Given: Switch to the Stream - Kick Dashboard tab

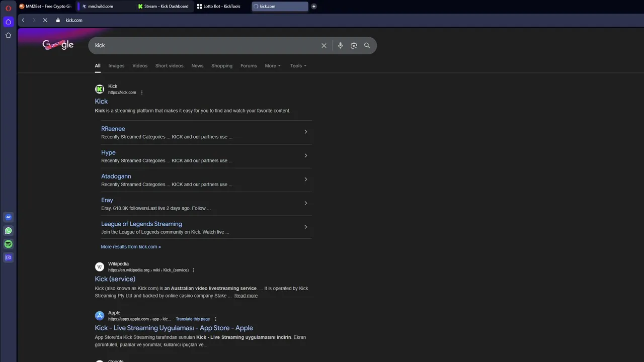Looking at the screenshot, I should point(165,7).
